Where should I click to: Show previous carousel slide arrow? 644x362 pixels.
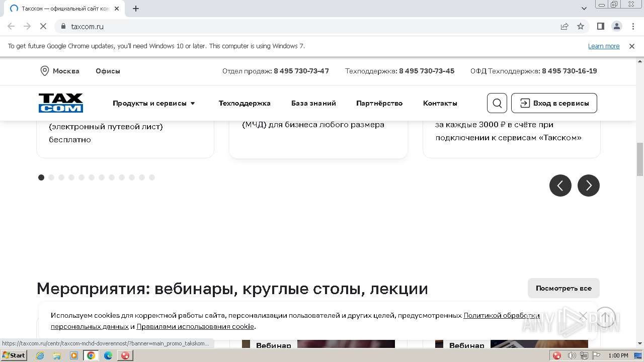pyautogui.click(x=560, y=186)
